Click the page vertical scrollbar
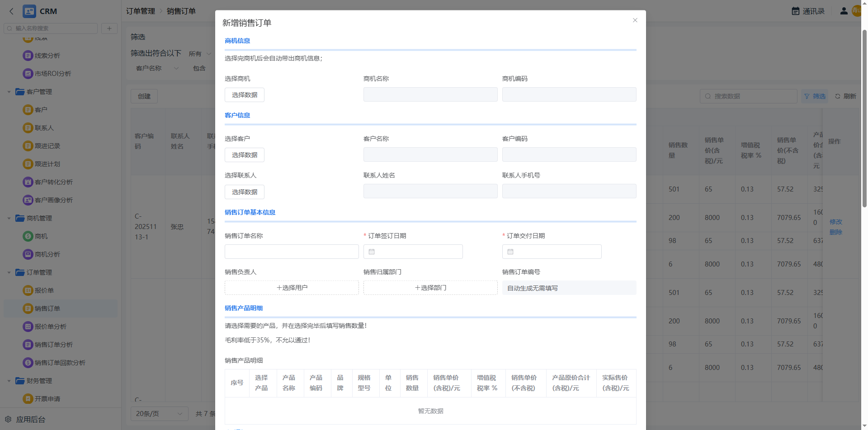The image size is (868, 430). [864, 117]
